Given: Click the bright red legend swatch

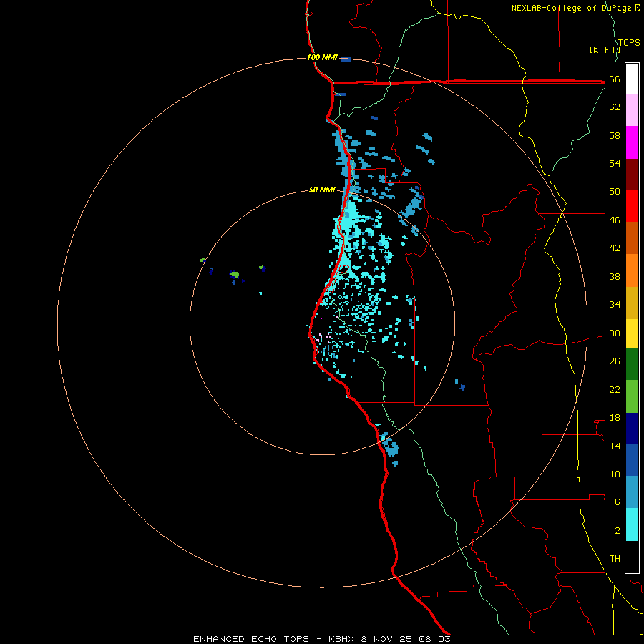Looking at the screenshot, I should pos(632,206).
